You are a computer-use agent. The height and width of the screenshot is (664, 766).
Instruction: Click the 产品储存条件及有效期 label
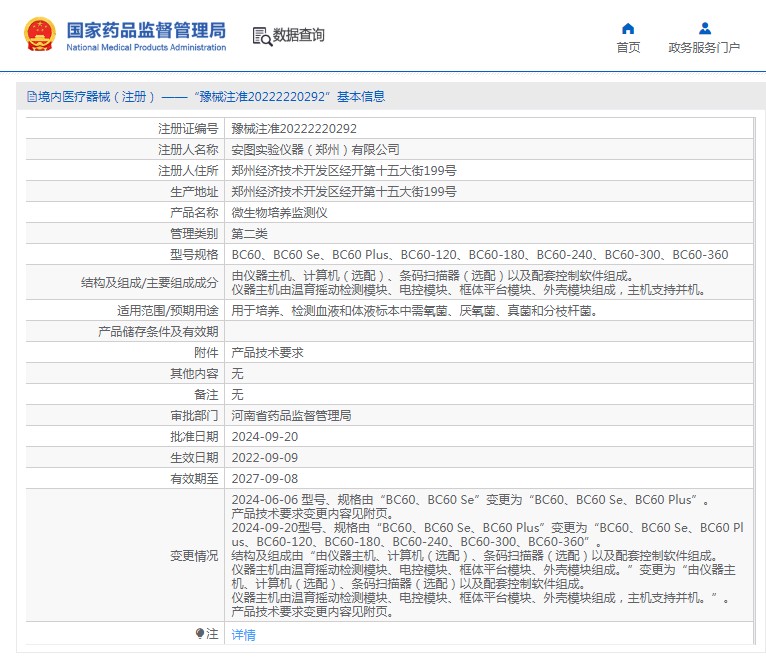coord(158,332)
